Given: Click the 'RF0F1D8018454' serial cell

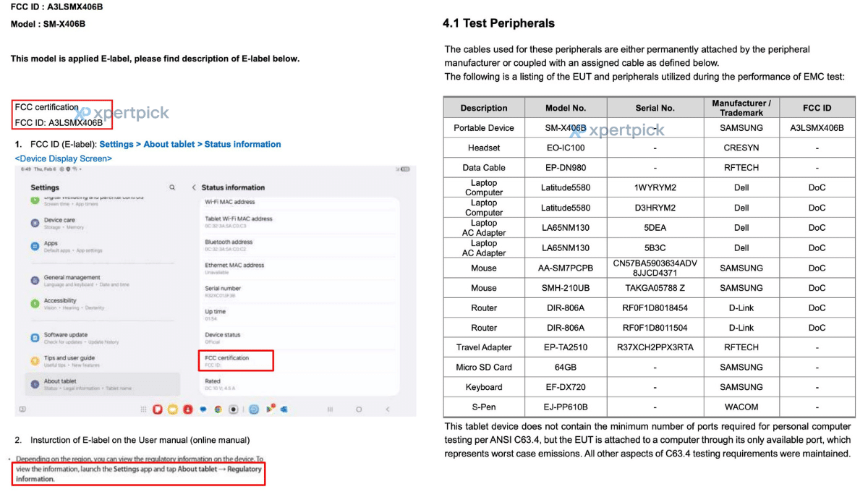Looking at the screenshot, I should click(655, 307).
